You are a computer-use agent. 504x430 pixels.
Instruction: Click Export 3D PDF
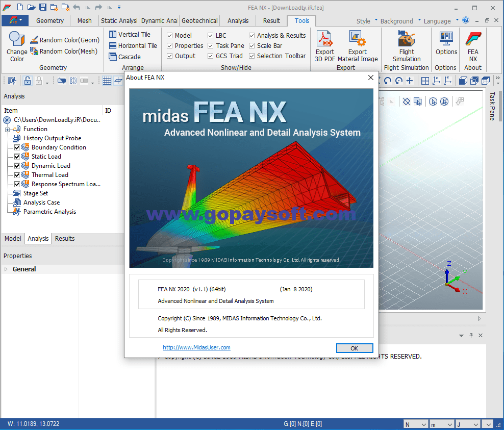324,46
